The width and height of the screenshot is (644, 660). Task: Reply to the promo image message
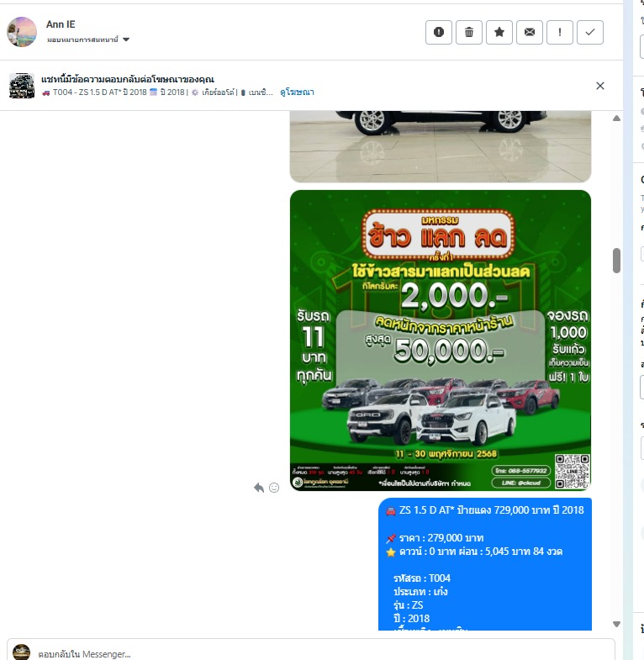[259, 488]
